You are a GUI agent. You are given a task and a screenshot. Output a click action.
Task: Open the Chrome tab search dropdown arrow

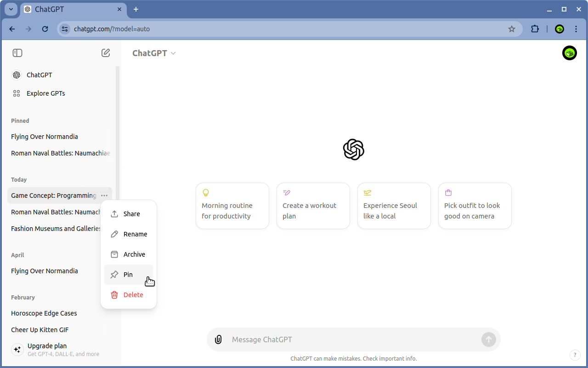click(x=11, y=9)
